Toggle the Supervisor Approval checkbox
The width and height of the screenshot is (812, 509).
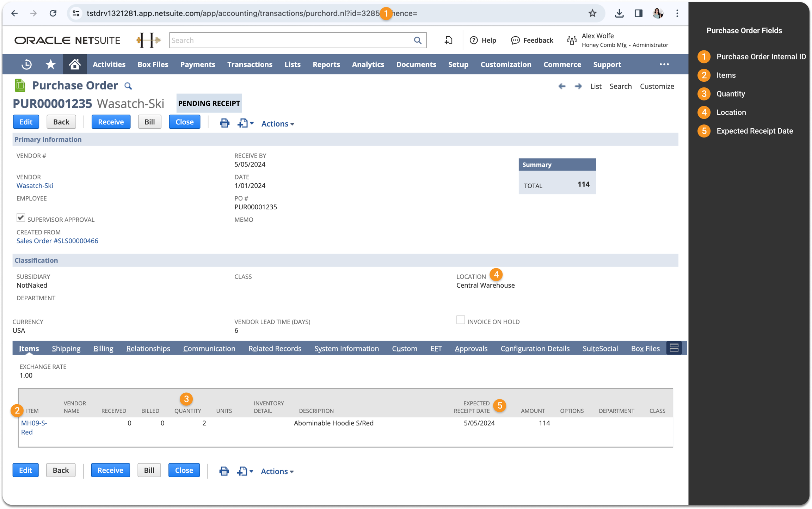tap(21, 218)
